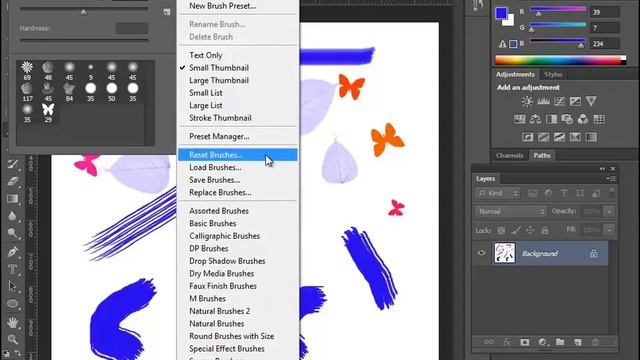Add a Levels adjustment

543,101
